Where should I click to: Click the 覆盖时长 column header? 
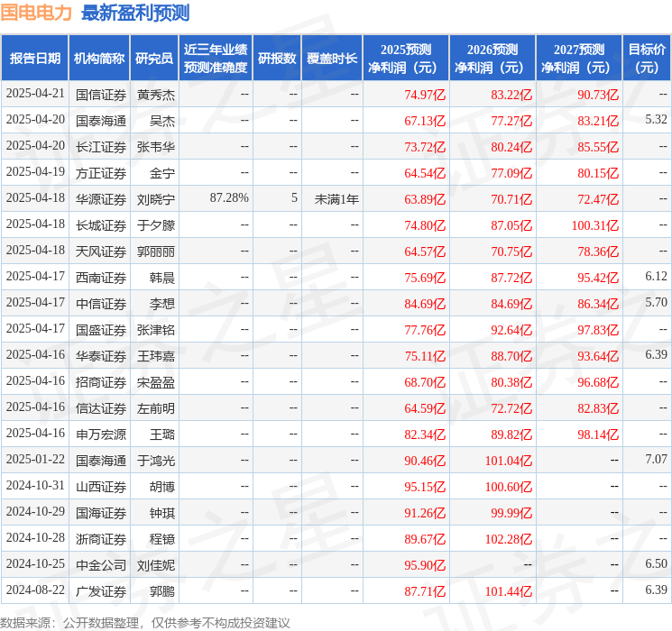331,59
